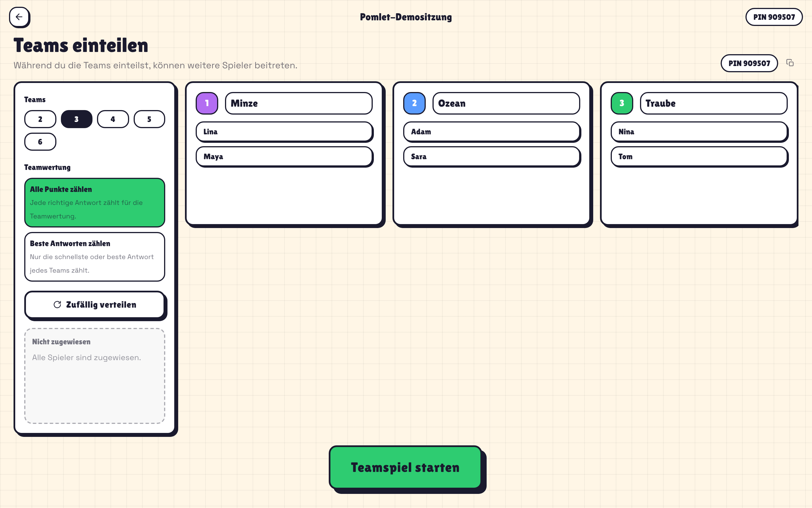Click the PIN 909507 pill in top bar
The image size is (812, 508).
pyautogui.click(x=774, y=17)
